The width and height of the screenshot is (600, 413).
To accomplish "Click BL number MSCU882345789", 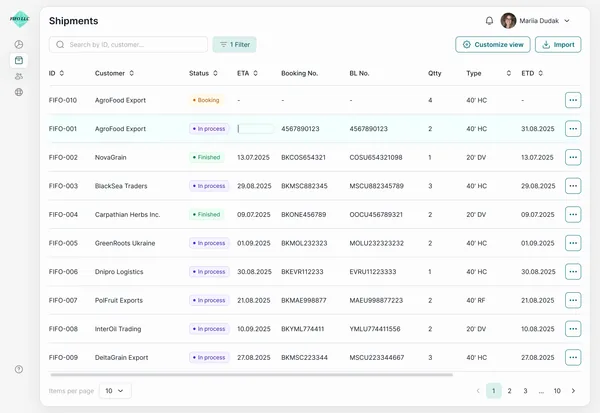I will pyautogui.click(x=377, y=186).
